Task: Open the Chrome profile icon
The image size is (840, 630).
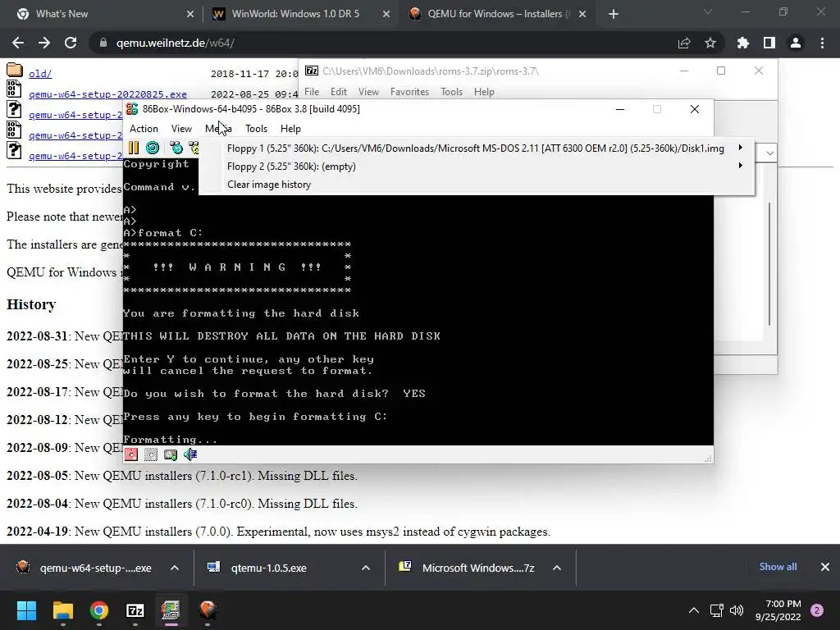Action: [796, 43]
